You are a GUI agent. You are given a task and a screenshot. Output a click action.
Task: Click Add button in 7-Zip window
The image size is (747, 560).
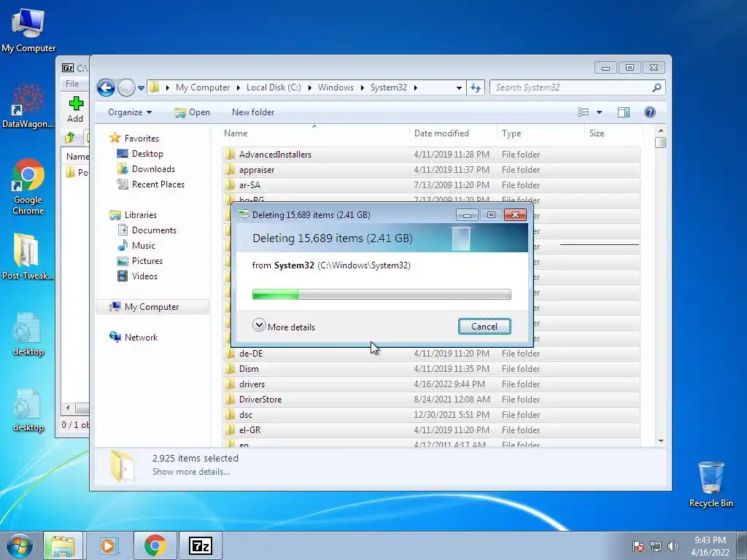[x=75, y=109]
